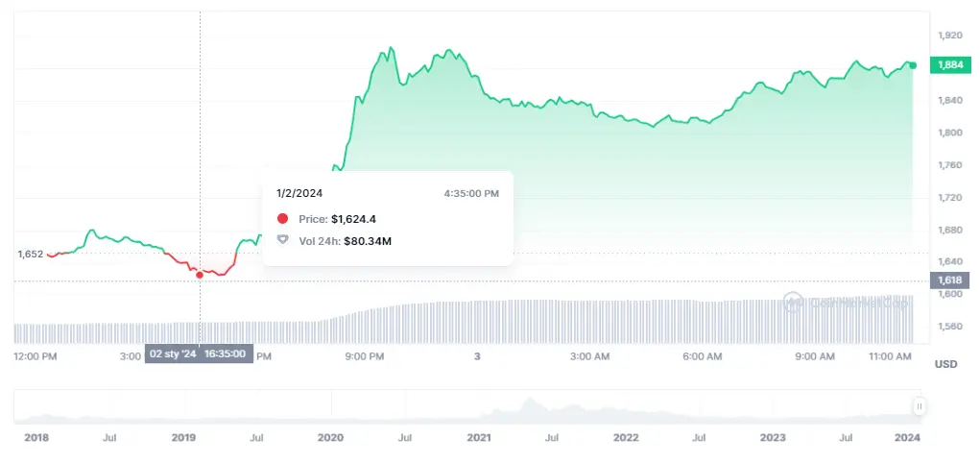This screenshot has width=980, height=463.
Task: Jump to 2022 in the range navigator
Action: tap(626, 438)
